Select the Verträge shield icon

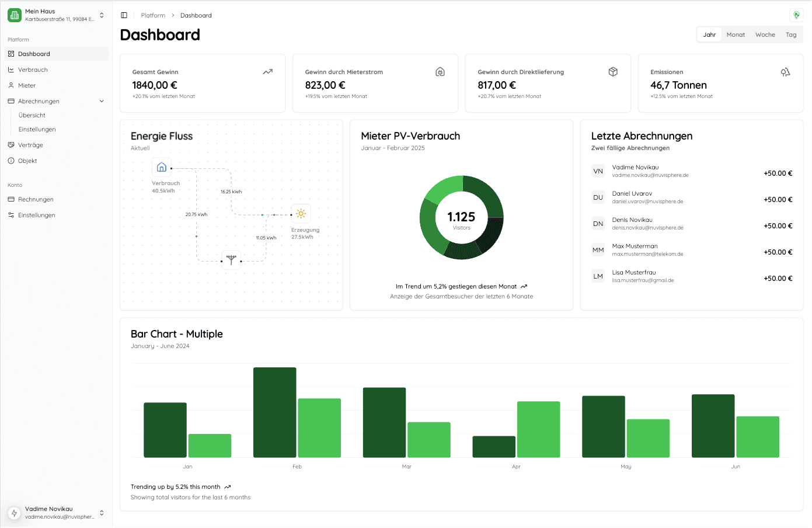click(11, 144)
